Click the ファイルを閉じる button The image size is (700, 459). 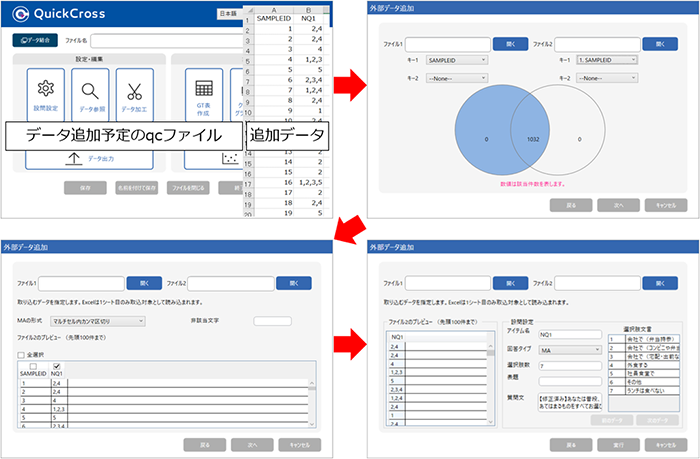click(x=188, y=188)
